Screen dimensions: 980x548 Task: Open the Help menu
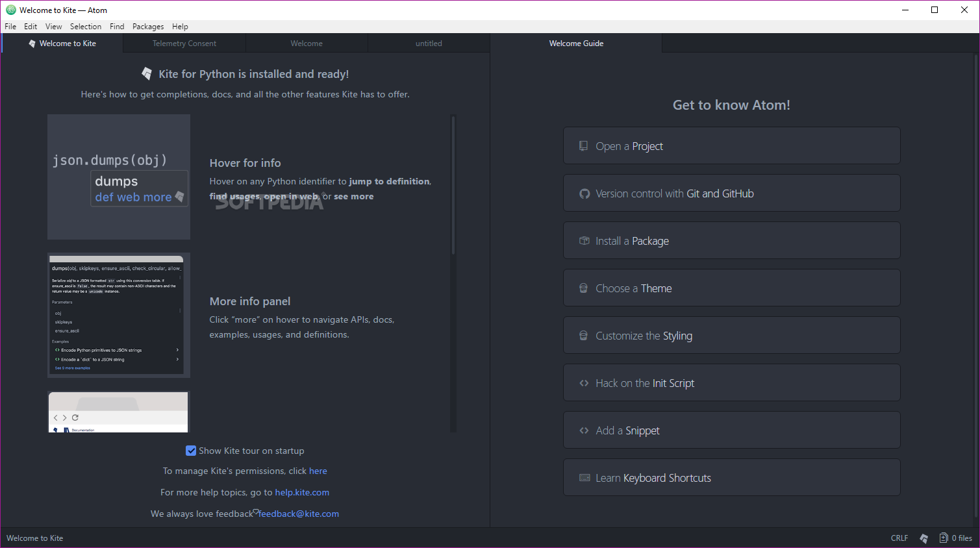(180, 27)
